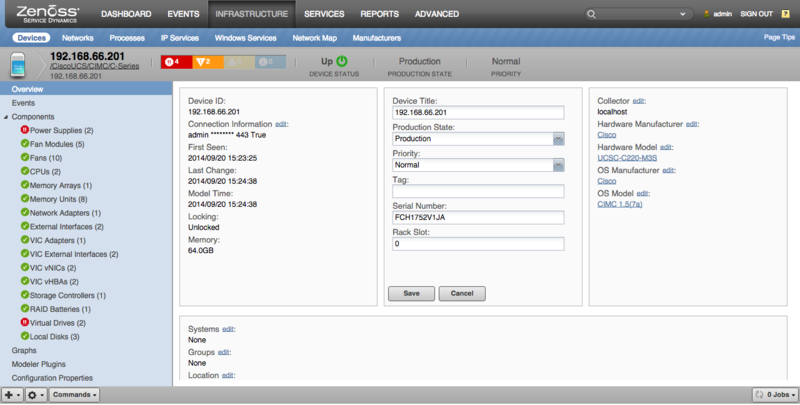The height and width of the screenshot is (405, 800).
Task: Open the DASHBOARD menu
Action: coord(126,14)
